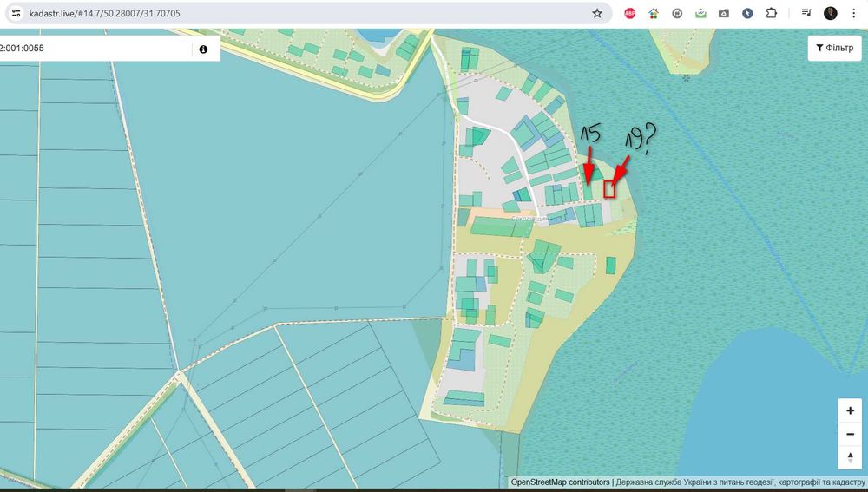Screen dimensions: 868x492
Task: Open the gray camera folder extension
Action: 724,13
